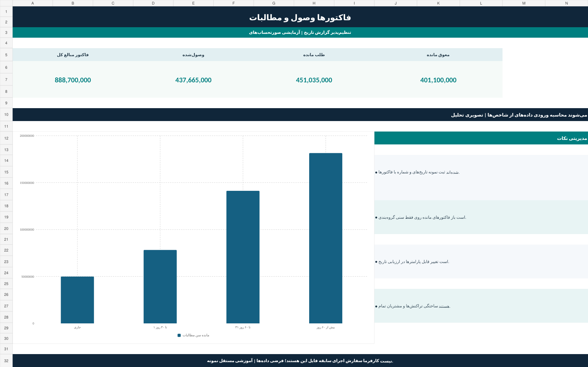Click the chart bar for جاری
Screen dimensions: 588x367
pyautogui.click(x=77, y=300)
